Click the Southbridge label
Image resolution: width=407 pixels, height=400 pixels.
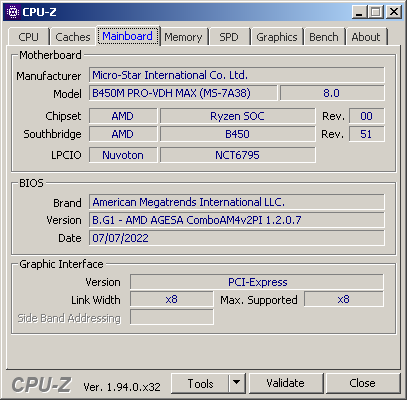click(x=52, y=134)
